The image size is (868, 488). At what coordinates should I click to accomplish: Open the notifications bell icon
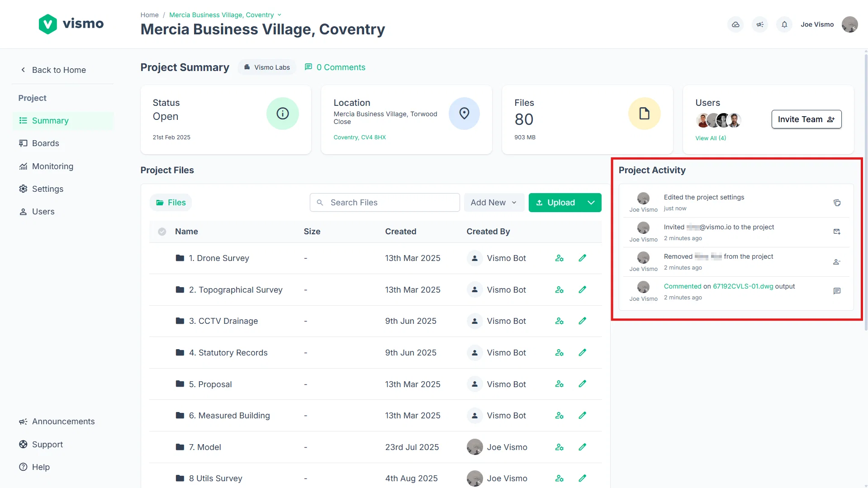click(784, 24)
